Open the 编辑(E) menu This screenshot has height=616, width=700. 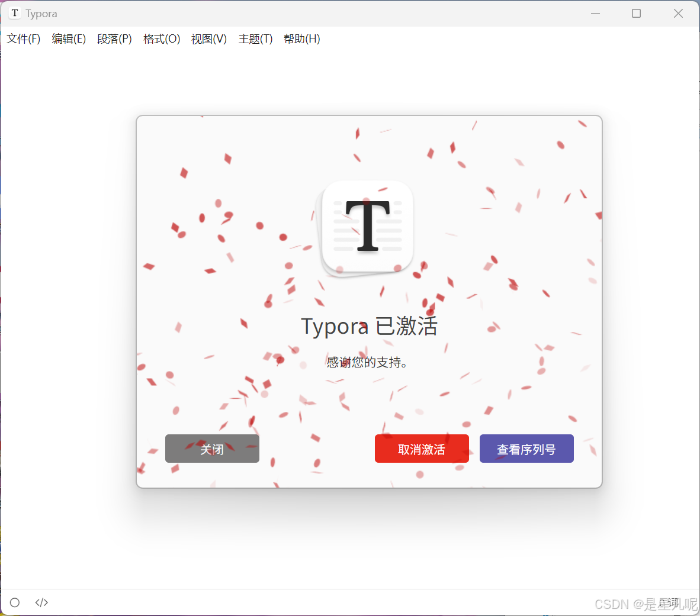(69, 39)
